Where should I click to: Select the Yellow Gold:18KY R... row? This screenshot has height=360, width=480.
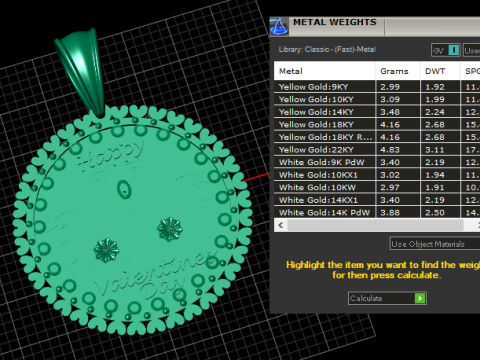[x=377, y=137]
